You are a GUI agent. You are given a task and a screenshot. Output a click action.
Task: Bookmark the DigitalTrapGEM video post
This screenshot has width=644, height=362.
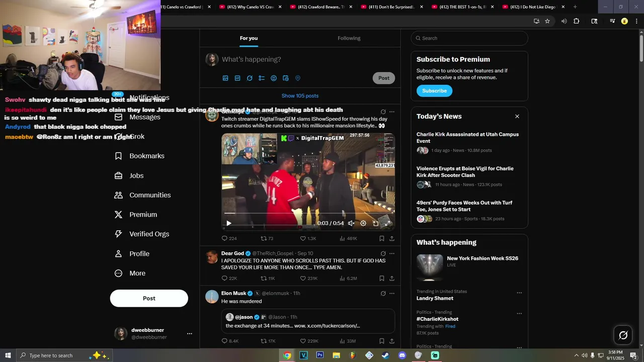(382, 238)
